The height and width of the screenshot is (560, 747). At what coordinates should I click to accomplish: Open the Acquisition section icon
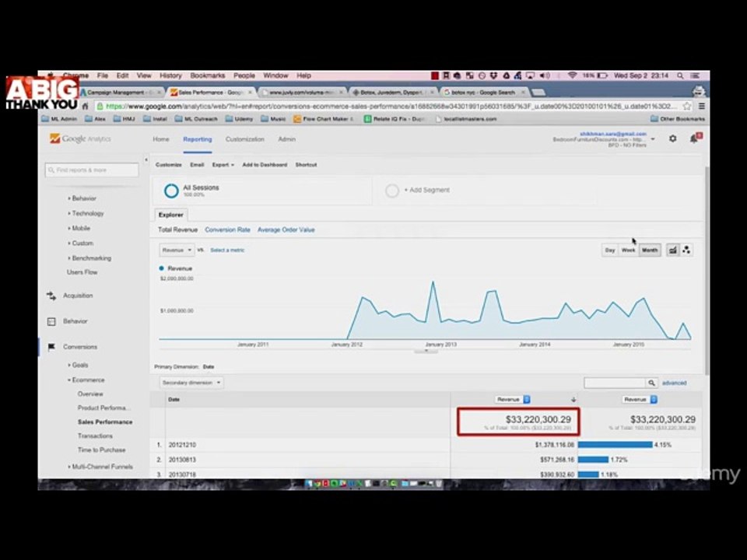[x=51, y=296]
